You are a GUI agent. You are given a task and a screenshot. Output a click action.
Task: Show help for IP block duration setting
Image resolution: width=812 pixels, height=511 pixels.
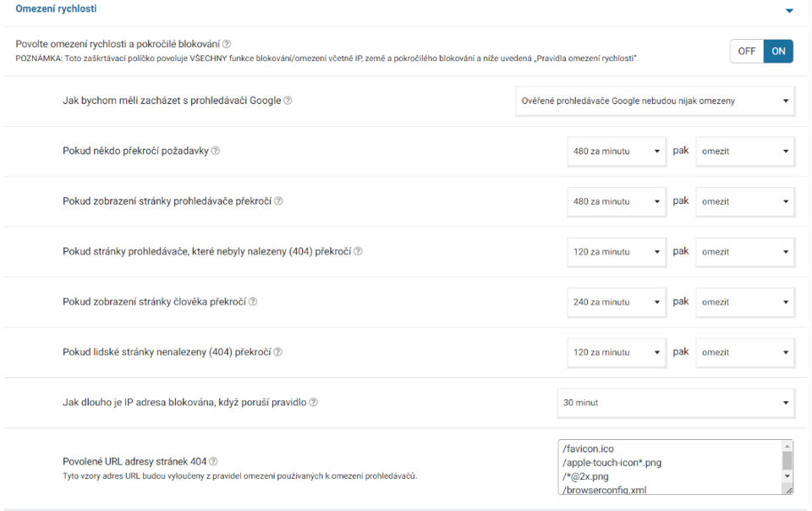[x=313, y=402]
